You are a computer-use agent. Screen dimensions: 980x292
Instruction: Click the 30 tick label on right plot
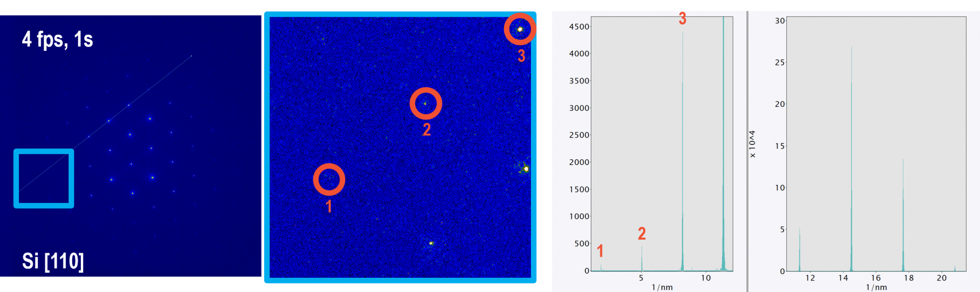[x=780, y=21]
